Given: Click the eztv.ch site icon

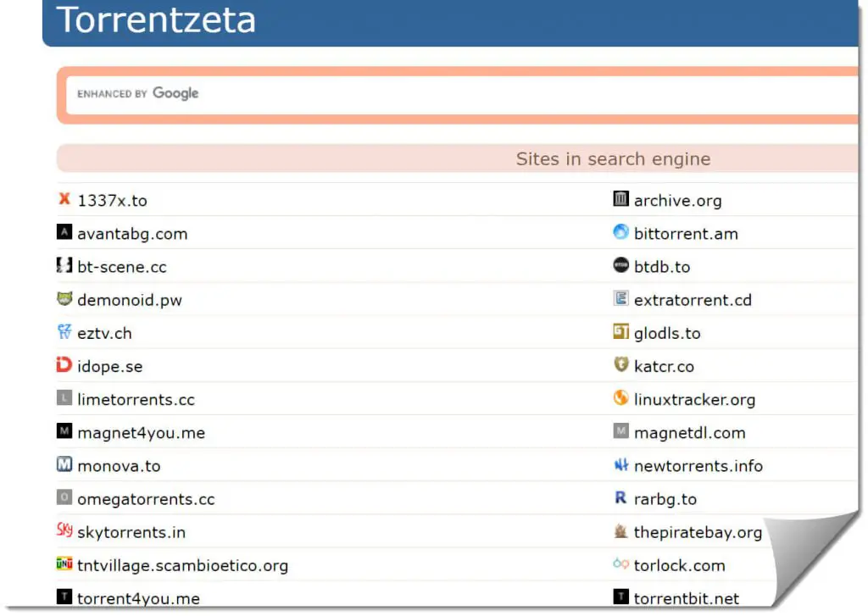Looking at the screenshot, I should click(x=64, y=333).
